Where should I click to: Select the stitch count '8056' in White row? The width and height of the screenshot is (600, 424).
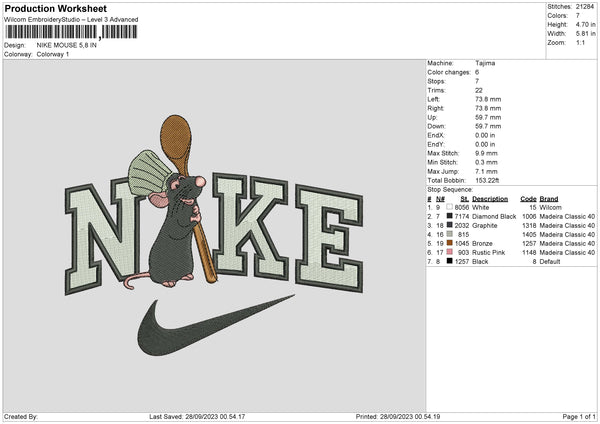461,207
